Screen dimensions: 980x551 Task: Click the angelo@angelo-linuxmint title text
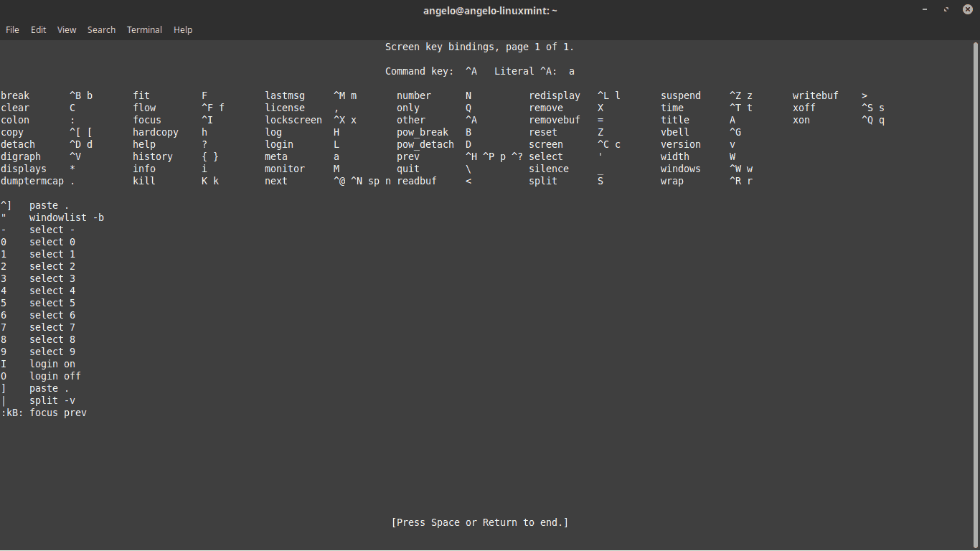point(490,10)
